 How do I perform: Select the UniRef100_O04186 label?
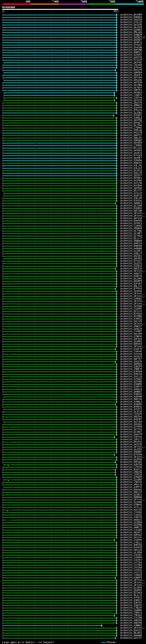[x=131, y=48]
